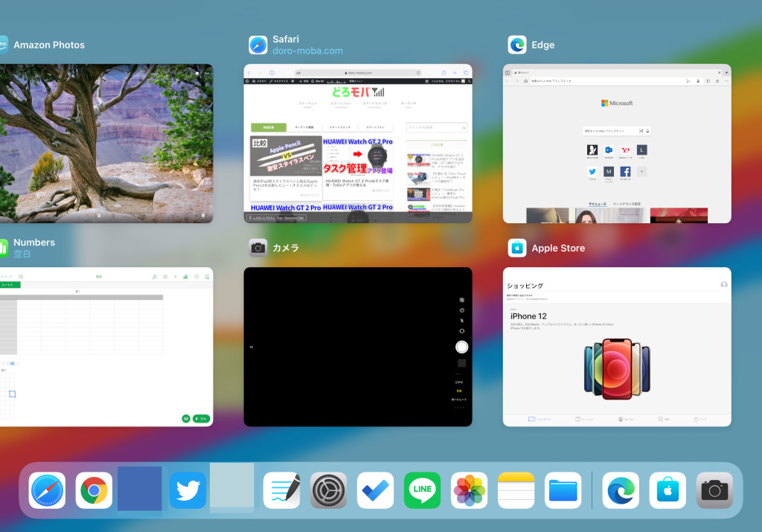Click the microphone icon in Edge search box
This screenshot has width=762, height=532.
(647, 131)
